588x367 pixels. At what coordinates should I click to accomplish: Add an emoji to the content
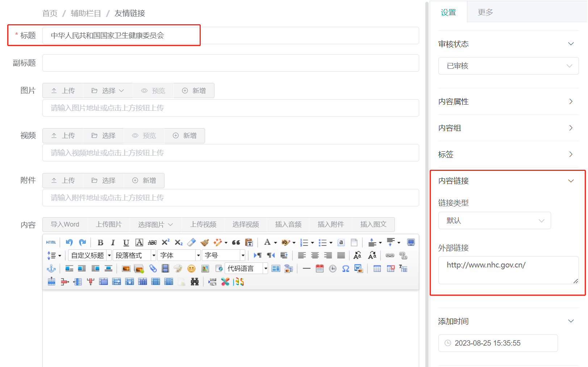click(x=192, y=268)
